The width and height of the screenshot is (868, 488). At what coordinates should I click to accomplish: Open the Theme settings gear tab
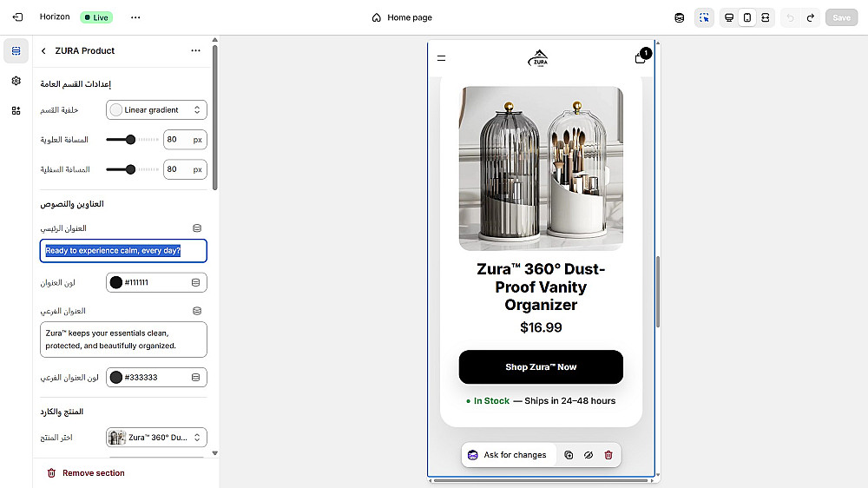coord(16,81)
